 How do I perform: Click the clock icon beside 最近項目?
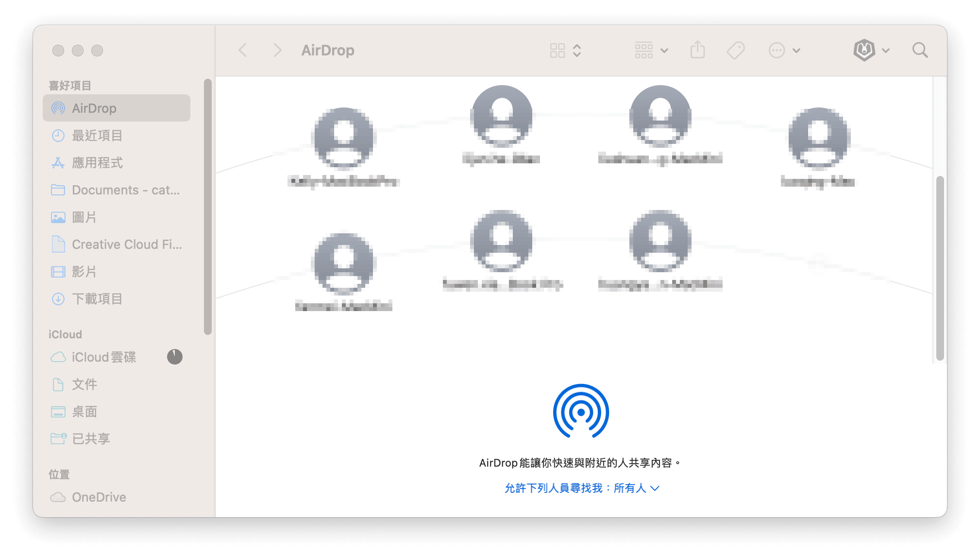point(58,135)
